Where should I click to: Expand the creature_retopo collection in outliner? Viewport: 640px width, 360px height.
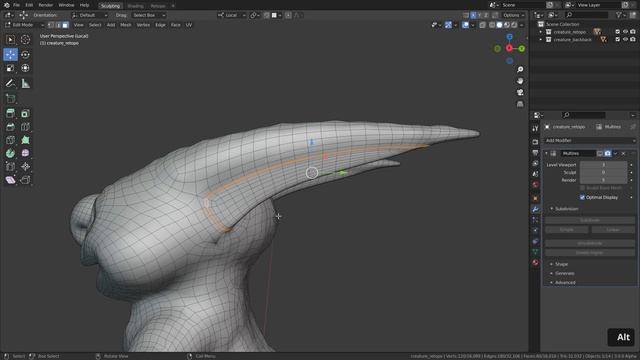(541, 32)
